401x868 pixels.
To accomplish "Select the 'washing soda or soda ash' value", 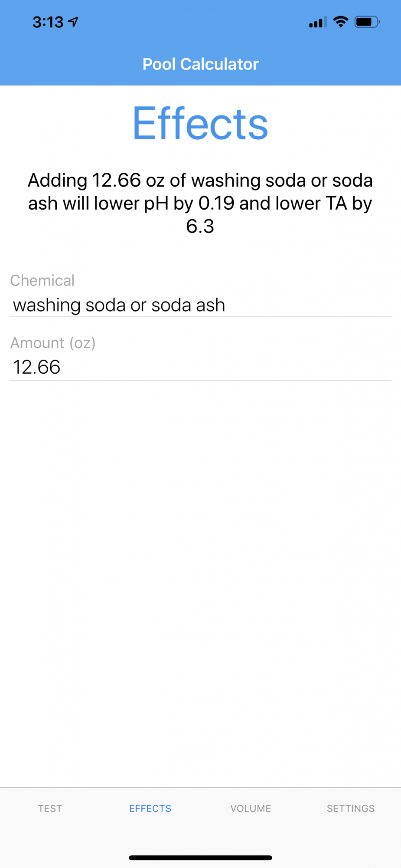I will pyautogui.click(x=119, y=305).
